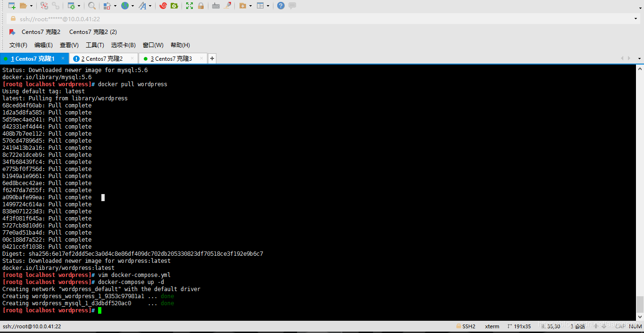Click the highlight marker icon

(228, 6)
